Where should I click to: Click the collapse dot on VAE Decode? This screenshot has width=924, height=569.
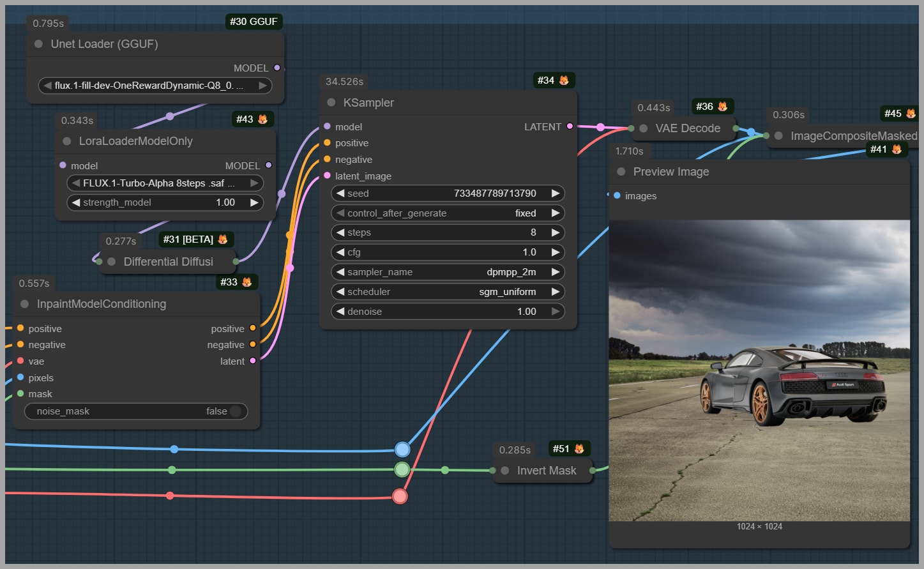[x=643, y=128]
